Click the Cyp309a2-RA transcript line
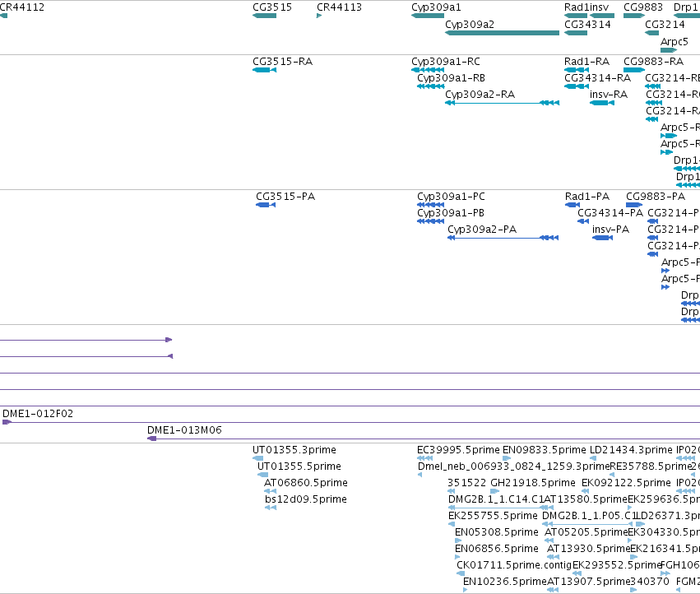The image size is (700, 594). 503,103
